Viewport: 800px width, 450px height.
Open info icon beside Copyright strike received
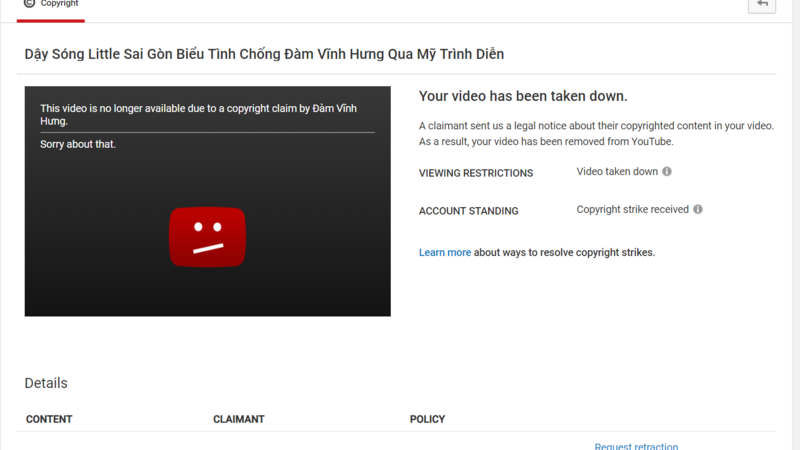[x=698, y=209]
